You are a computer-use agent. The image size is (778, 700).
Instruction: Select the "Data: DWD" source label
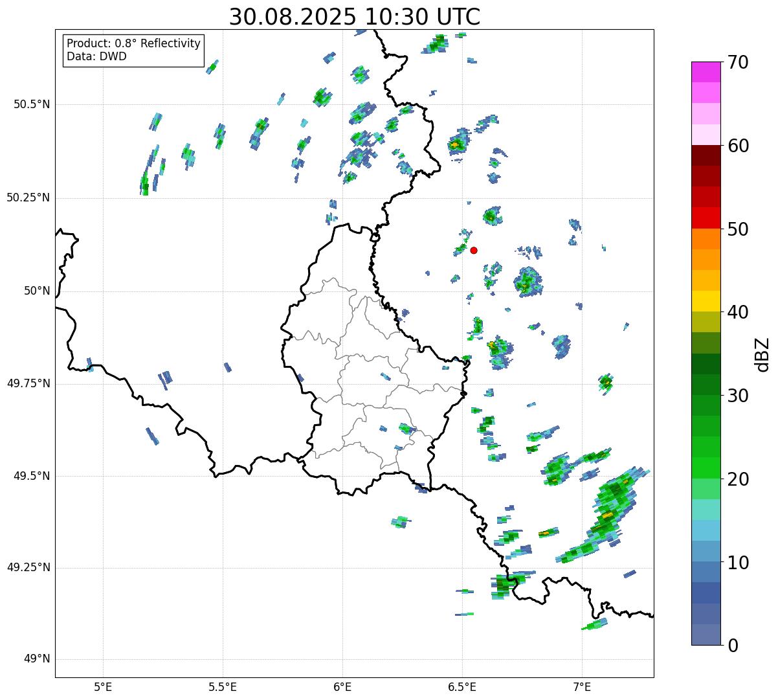(96, 56)
